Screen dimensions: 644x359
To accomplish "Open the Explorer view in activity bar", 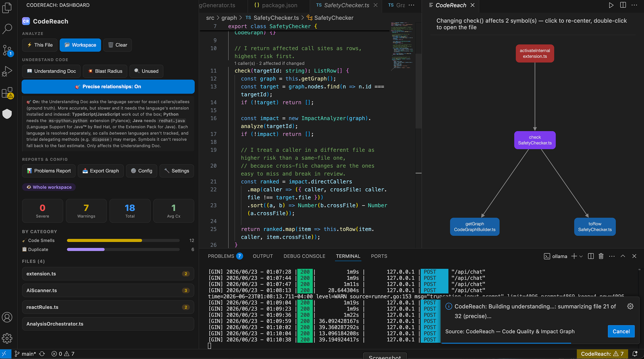I will [7, 8].
